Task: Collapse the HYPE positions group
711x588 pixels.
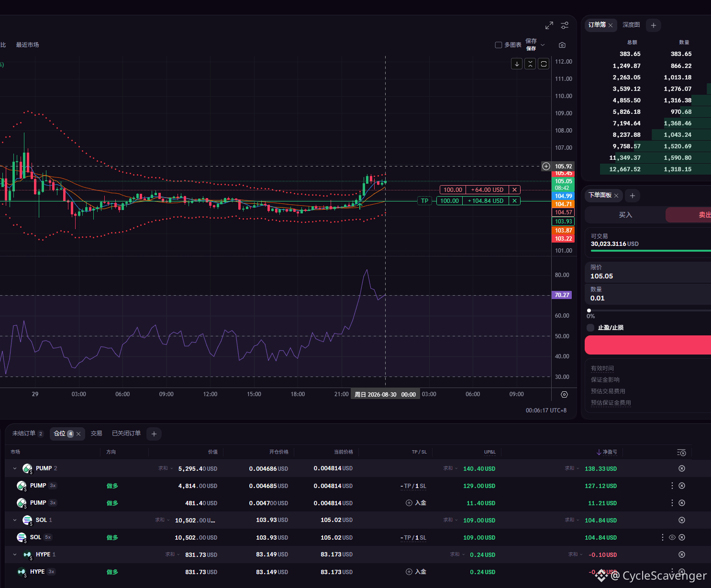Action: (15, 555)
